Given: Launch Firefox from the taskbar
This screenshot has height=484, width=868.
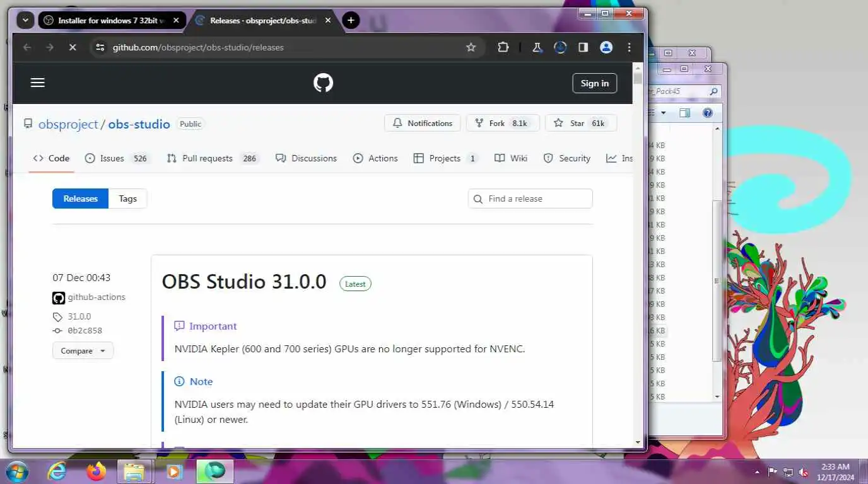Looking at the screenshot, I should pos(96,471).
